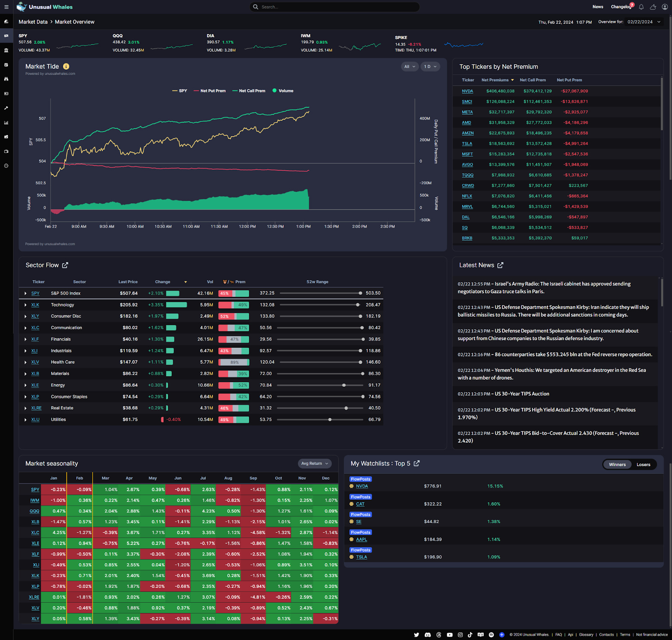Open the user account icon top right

click(664, 7)
